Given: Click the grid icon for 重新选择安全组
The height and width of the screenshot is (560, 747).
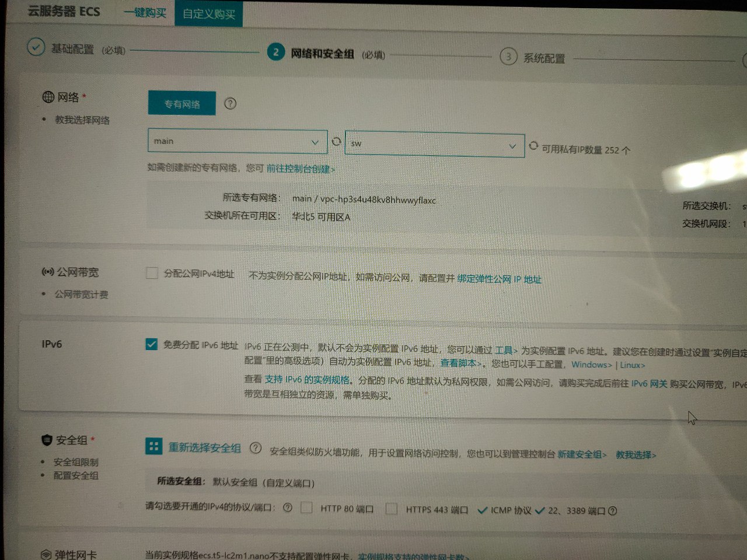Looking at the screenshot, I should coord(153,447).
